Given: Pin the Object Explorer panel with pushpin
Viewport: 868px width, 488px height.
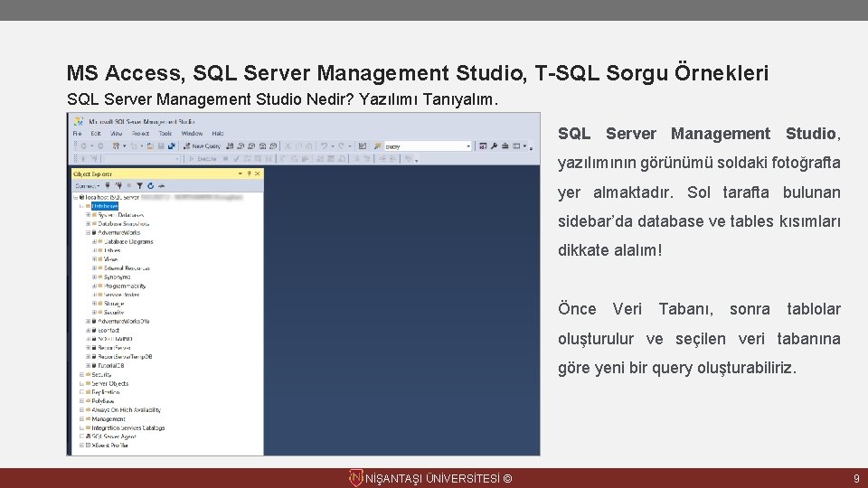Looking at the screenshot, I should (250, 174).
